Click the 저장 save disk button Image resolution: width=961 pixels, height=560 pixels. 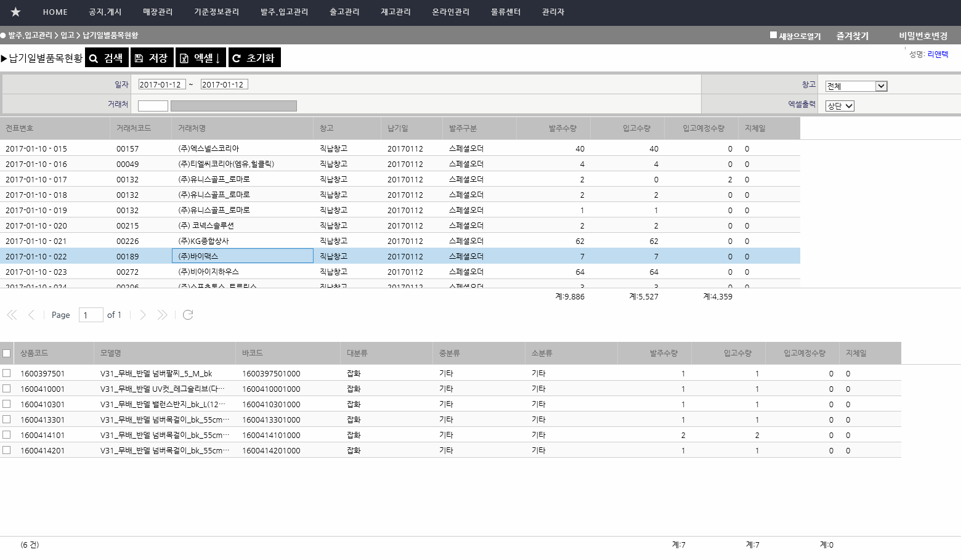[x=152, y=58]
